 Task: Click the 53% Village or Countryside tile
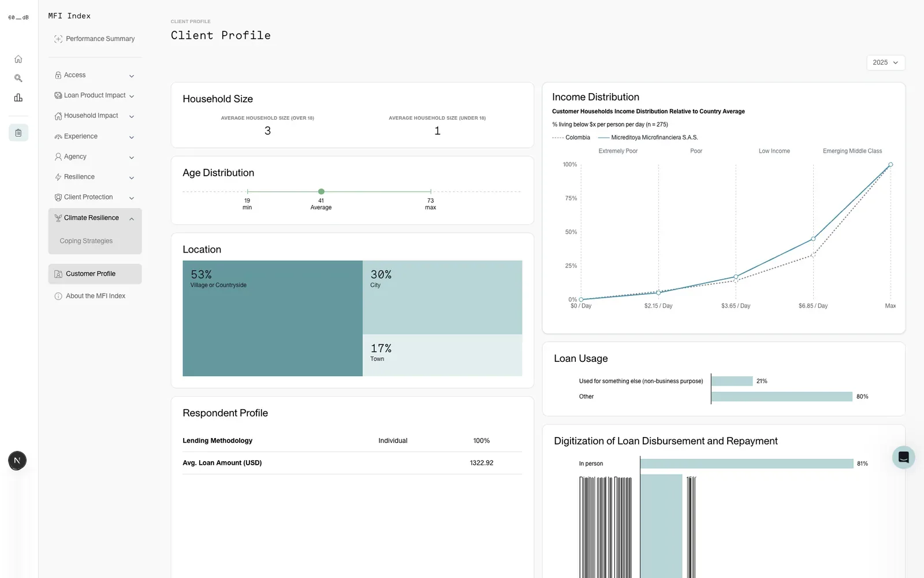coord(273,318)
